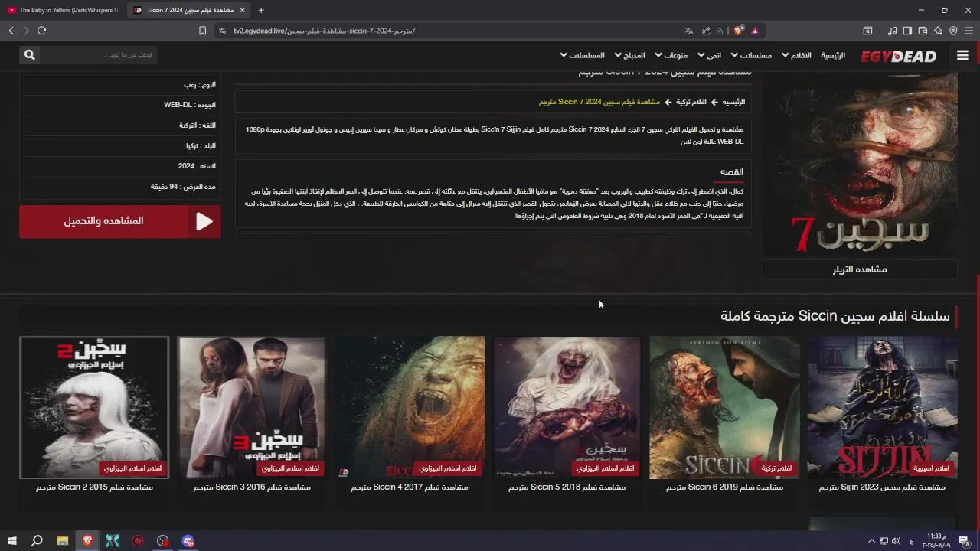Click the taskbar volume icon

897,541
